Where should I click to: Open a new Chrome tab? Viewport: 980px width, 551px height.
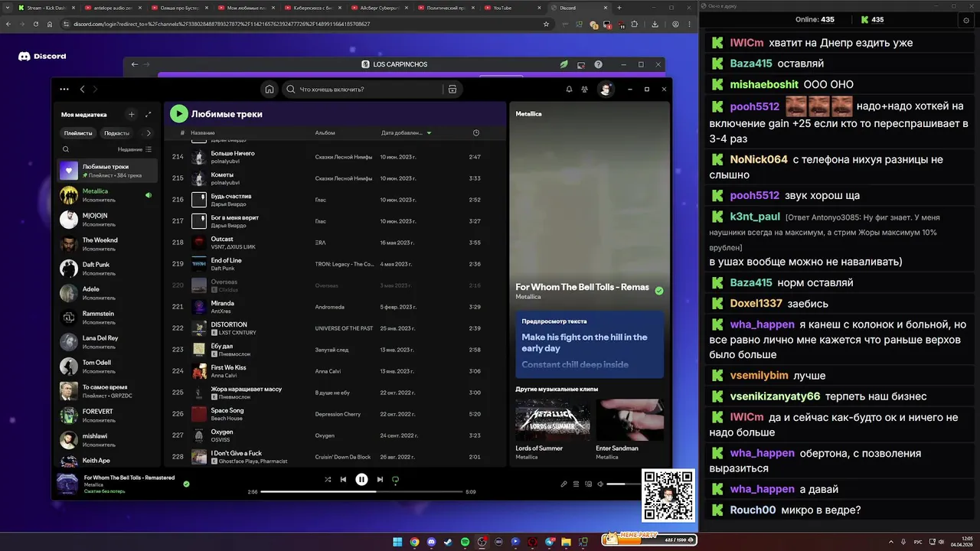(619, 8)
